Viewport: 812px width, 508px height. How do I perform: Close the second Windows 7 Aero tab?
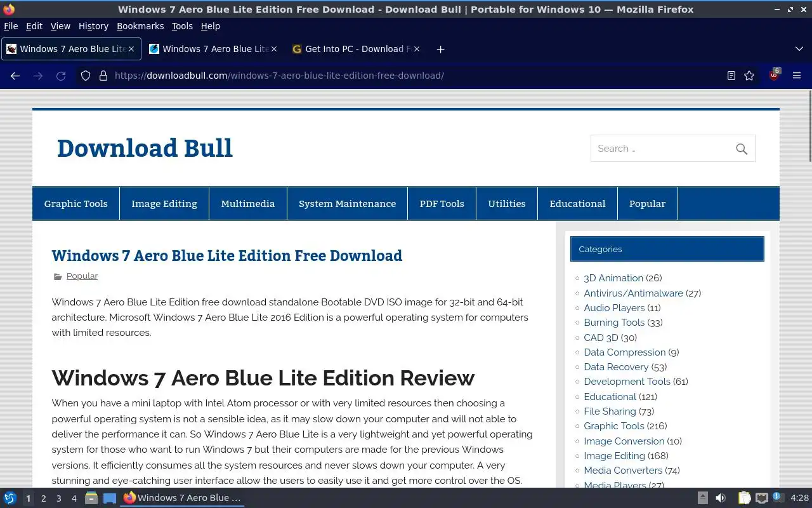pos(274,49)
